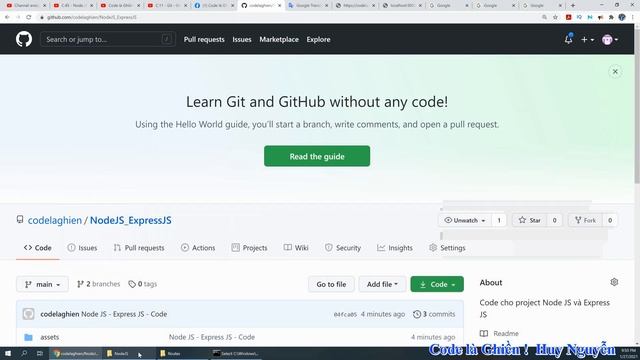This screenshot has height=360, width=640.
Task: Open the plus create-new dropdown
Action: point(587,40)
